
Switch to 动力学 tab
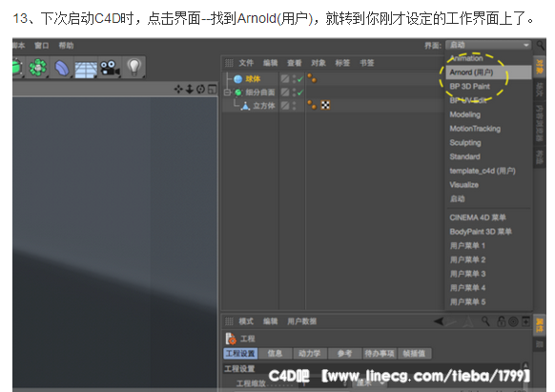point(309,354)
